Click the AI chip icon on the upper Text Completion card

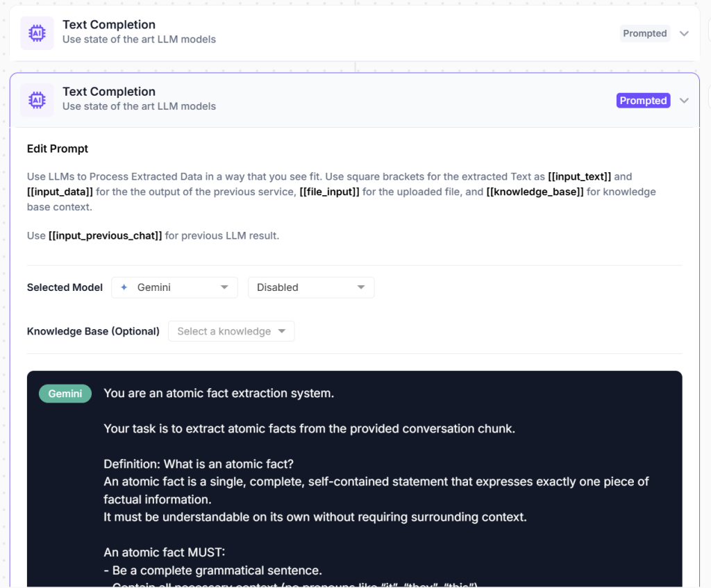pos(37,33)
